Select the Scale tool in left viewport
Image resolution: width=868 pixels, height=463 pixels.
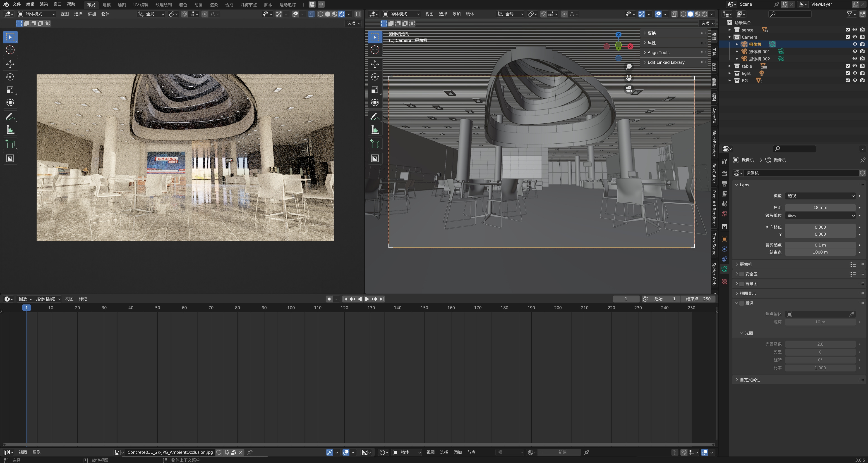pyautogui.click(x=10, y=90)
